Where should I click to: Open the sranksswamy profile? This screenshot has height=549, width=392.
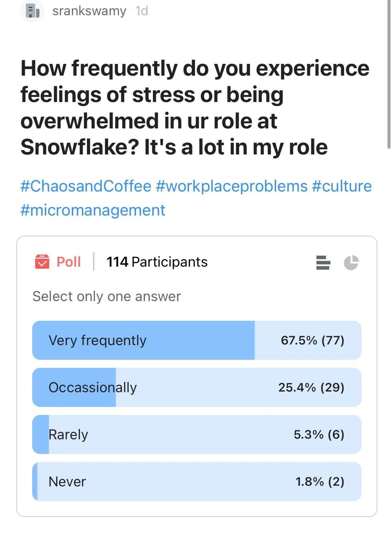pos(89,11)
